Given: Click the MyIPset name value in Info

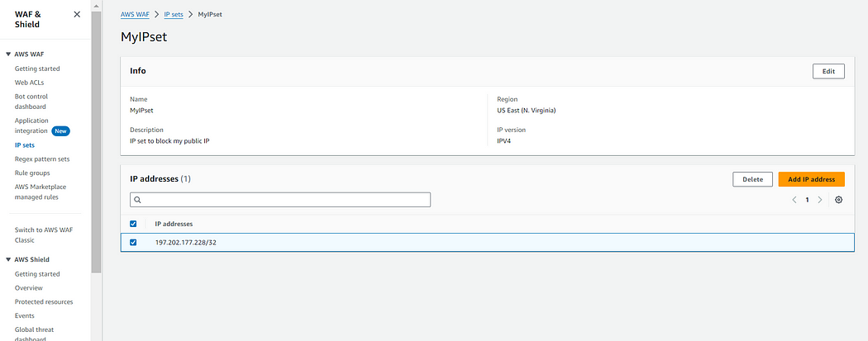Looking at the screenshot, I should coord(141,110).
